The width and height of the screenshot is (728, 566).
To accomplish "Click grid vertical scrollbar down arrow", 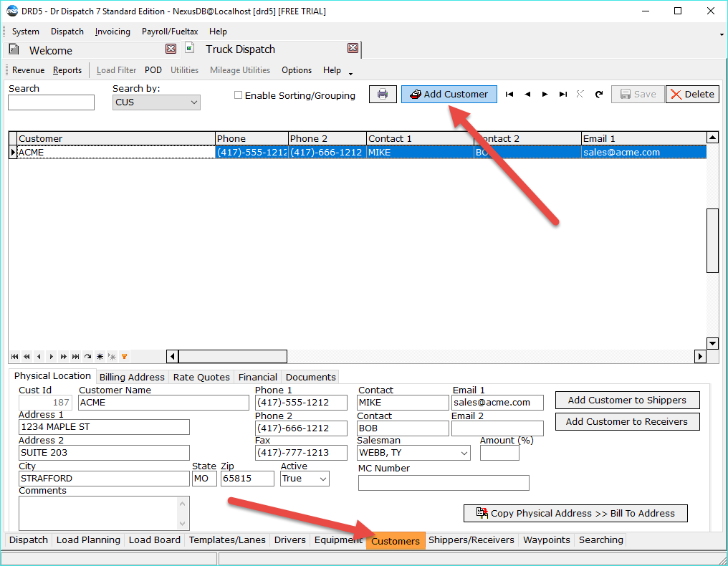I will tap(713, 344).
